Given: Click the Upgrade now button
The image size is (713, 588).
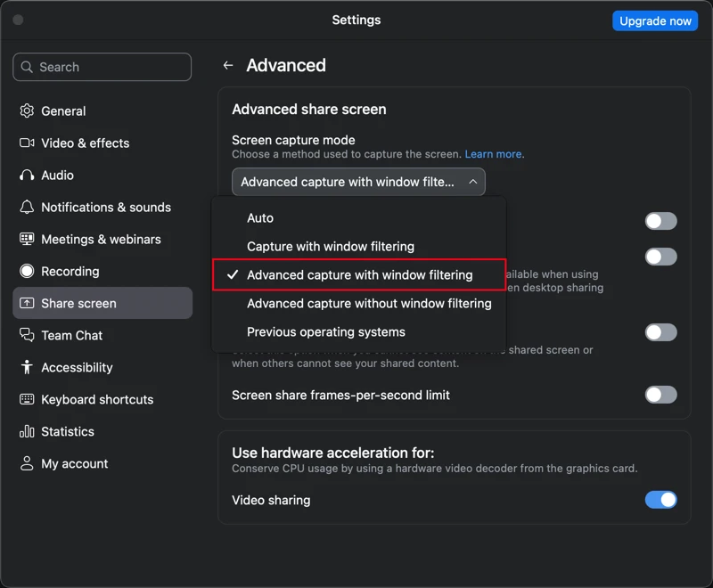Looking at the screenshot, I should [x=655, y=20].
